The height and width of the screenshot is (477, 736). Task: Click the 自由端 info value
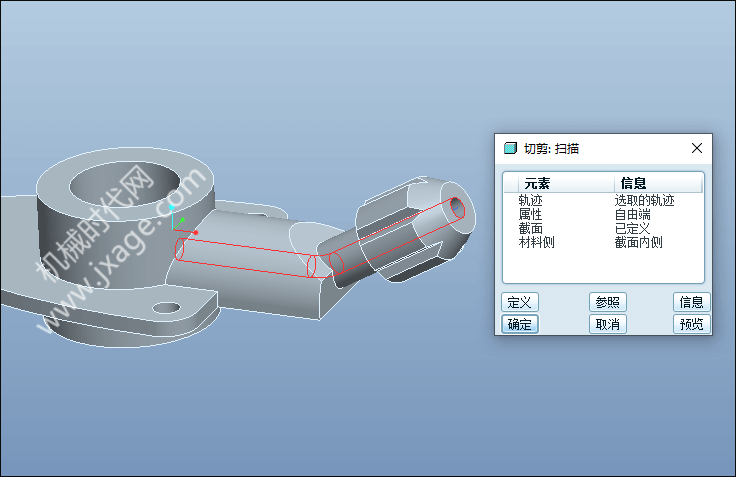(x=633, y=215)
